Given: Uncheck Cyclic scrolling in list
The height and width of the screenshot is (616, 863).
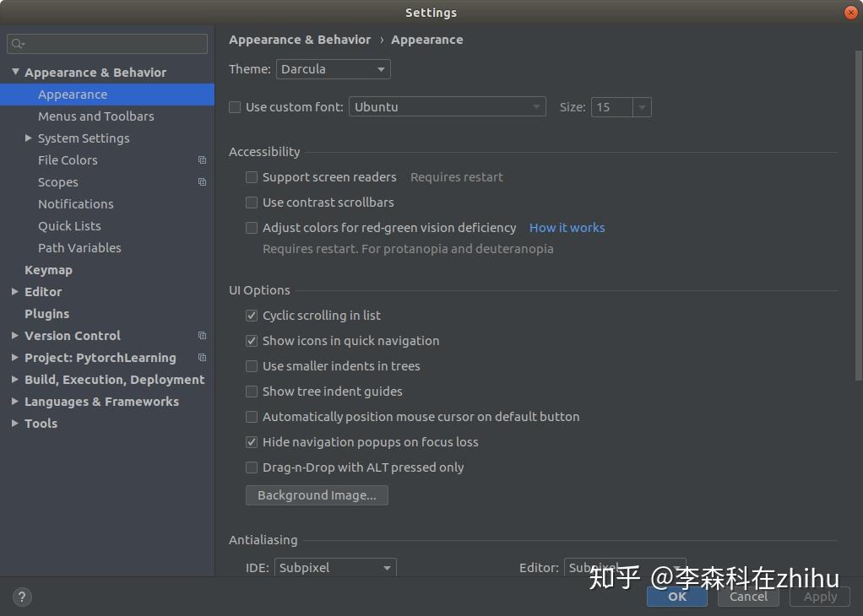Looking at the screenshot, I should [252, 316].
